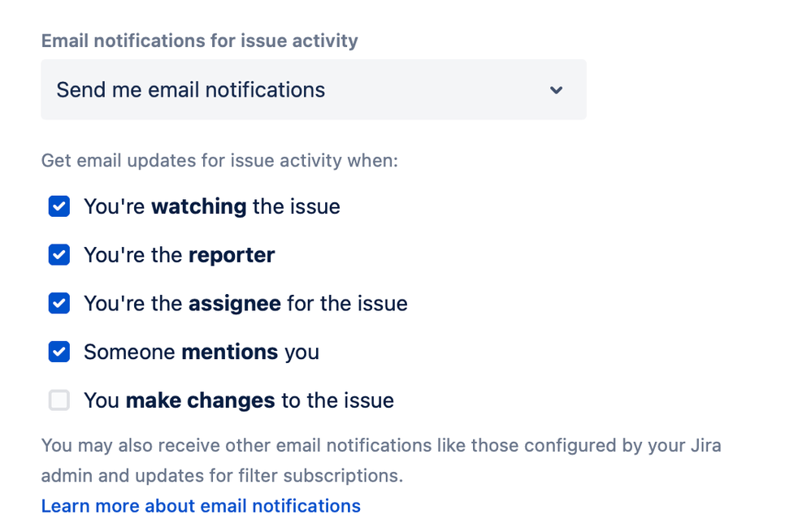Disable the "Someone mentions you" checkbox
This screenshot has height=532, width=811.
59,352
